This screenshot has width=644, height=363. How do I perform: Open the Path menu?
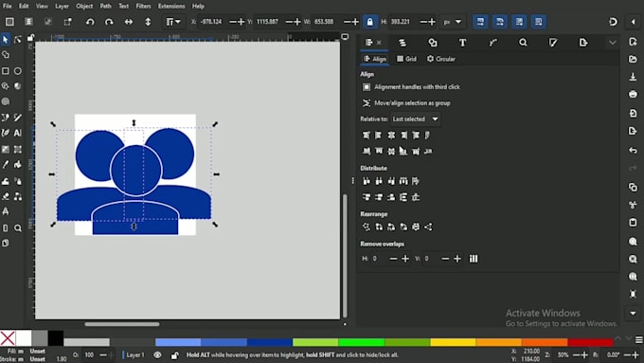pyautogui.click(x=105, y=7)
